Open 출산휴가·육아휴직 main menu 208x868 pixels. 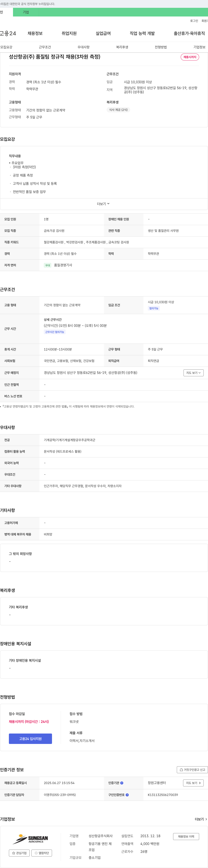(x=189, y=33)
